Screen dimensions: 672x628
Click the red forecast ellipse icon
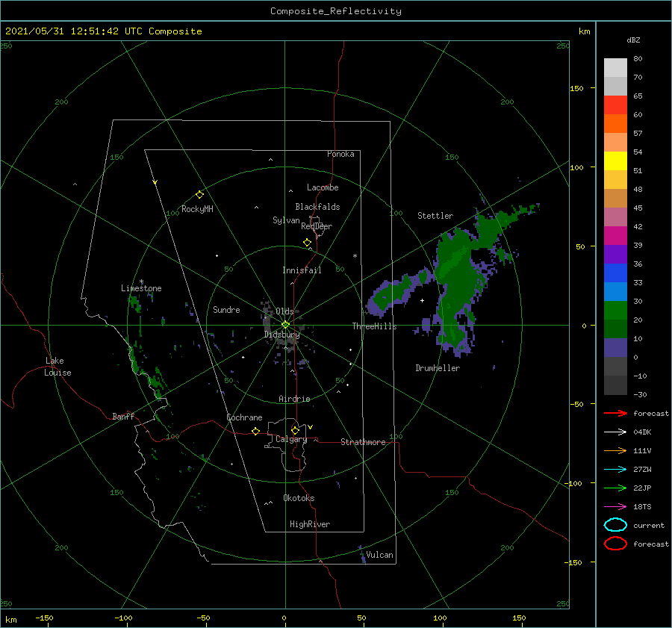pyautogui.click(x=615, y=544)
